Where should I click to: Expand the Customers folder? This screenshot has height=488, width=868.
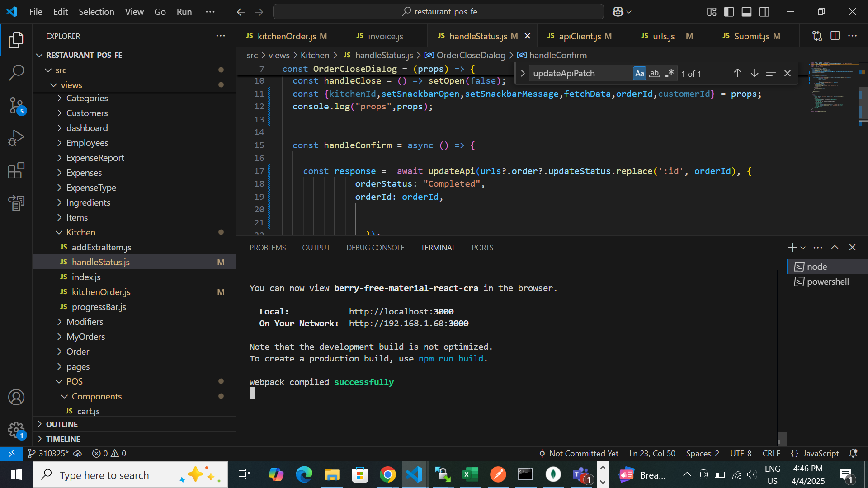[87, 113]
